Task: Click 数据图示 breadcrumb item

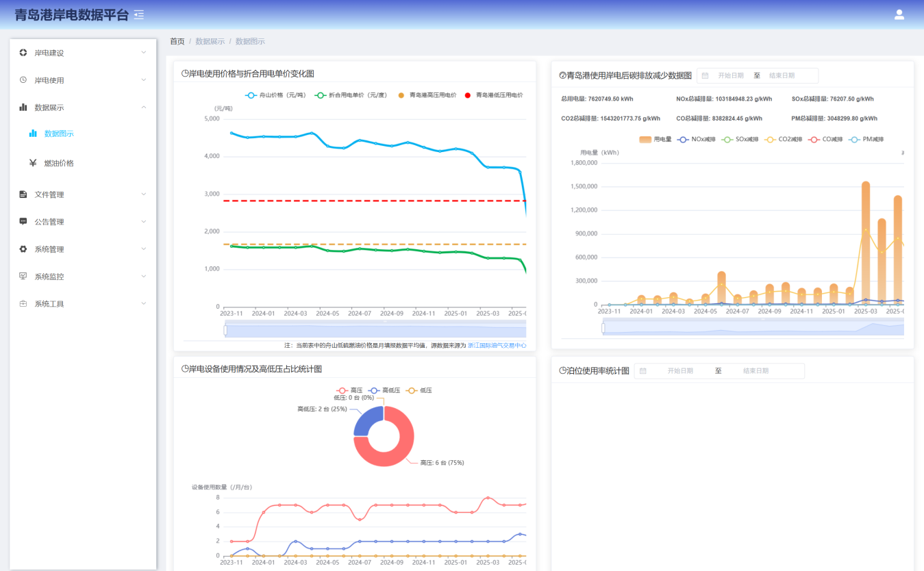Action: pyautogui.click(x=250, y=41)
